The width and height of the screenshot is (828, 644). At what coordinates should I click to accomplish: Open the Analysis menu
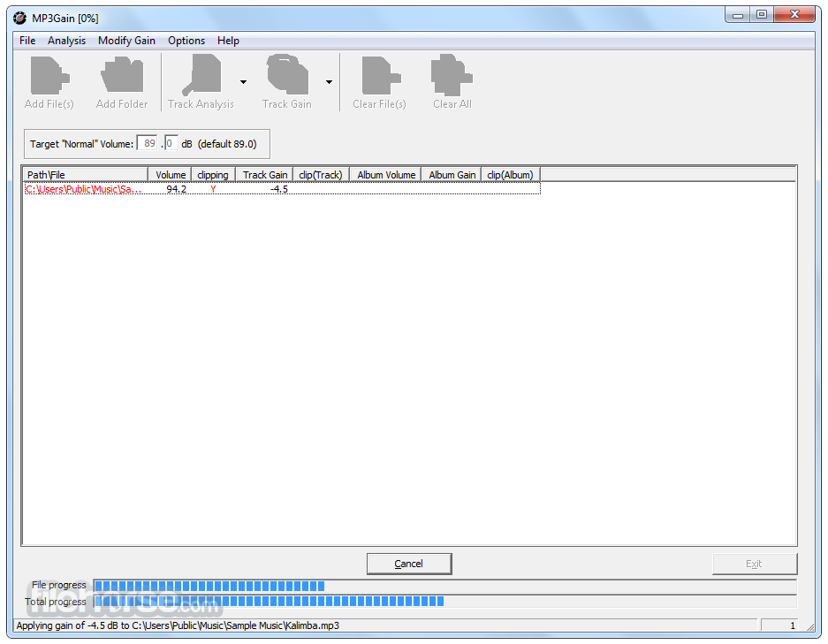point(66,41)
